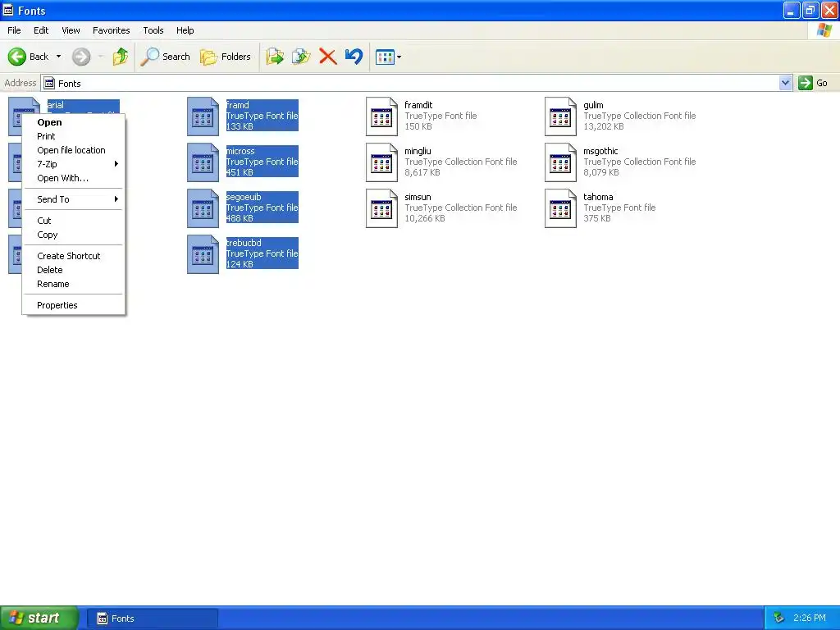Go up one folder level icon

[x=121, y=57]
